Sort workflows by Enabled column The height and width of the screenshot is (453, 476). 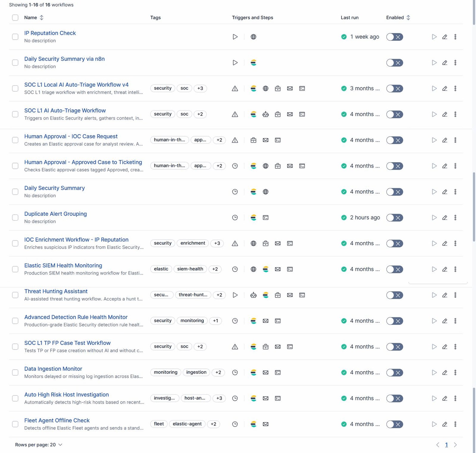coord(398,18)
